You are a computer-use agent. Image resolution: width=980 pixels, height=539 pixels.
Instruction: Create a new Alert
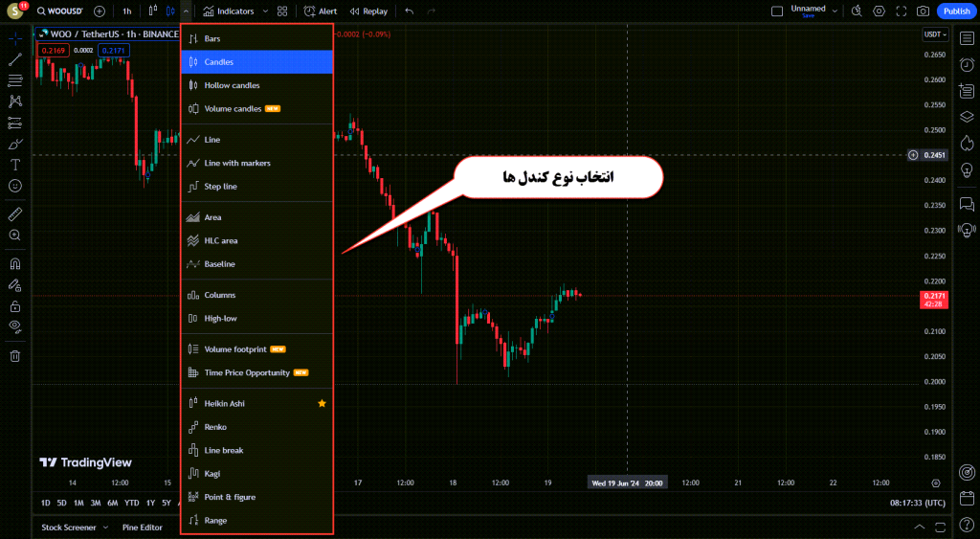(x=320, y=11)
